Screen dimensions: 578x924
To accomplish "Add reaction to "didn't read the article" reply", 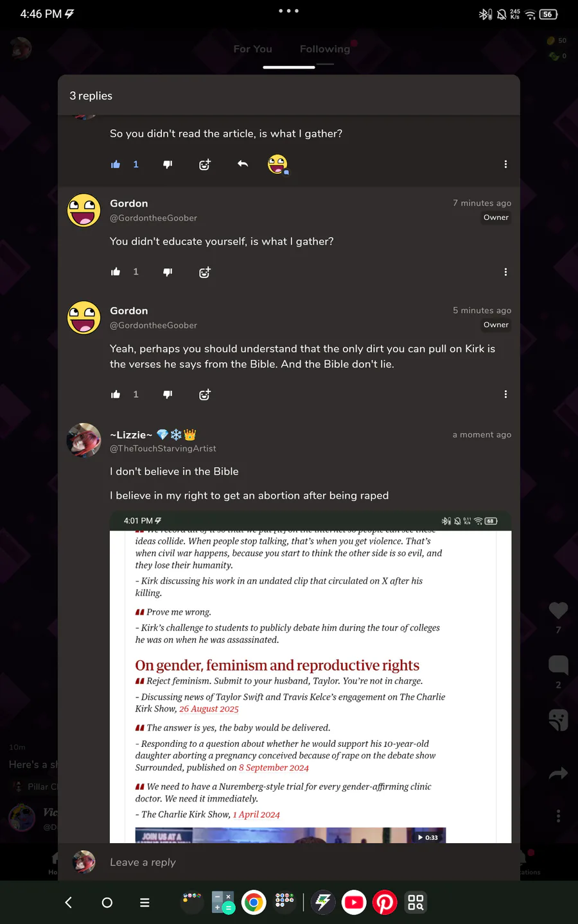I will click(x=205, y=164).
